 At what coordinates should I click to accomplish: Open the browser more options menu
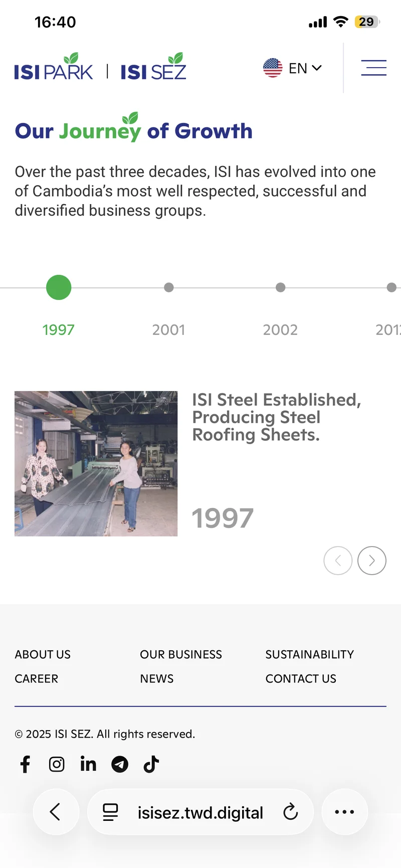point(344,811)
